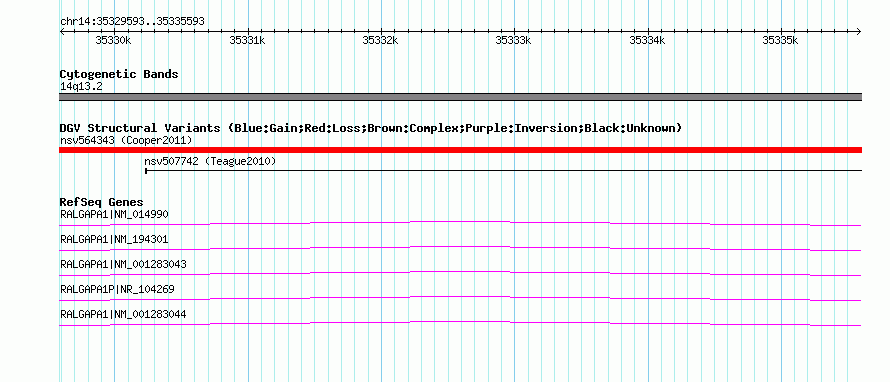The width and height of the screenshot is (890, 382).
Task: Open RALGAPA1|NM_001283043 transcript label
Action: (x=123, y=265)
